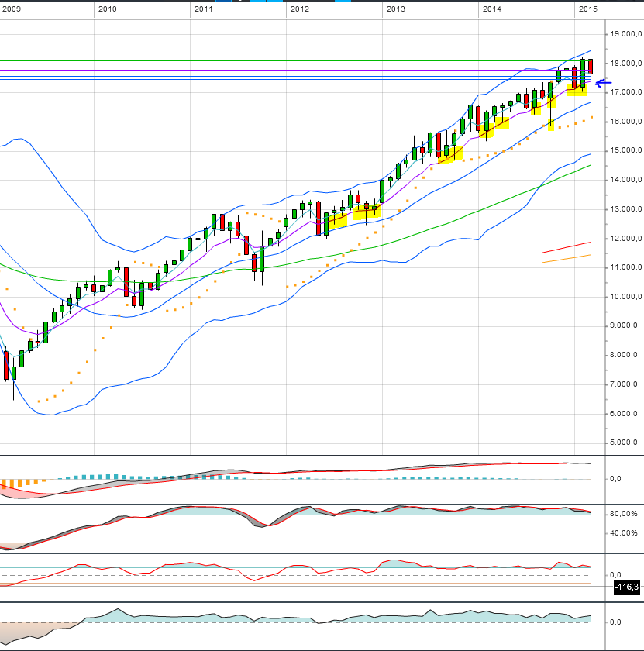Image resolution: width=644 pixels, height=651 pixels.
Task: Select the 2011 year label on timeline
Action: (204, 9)
